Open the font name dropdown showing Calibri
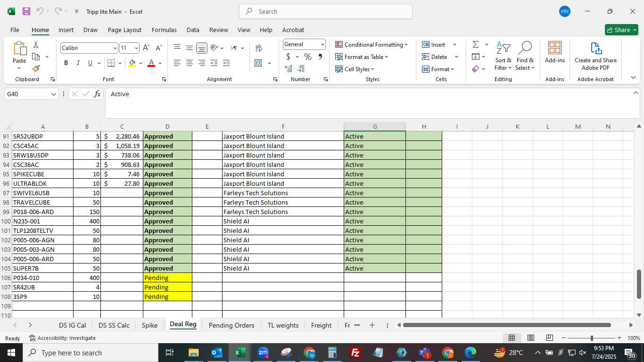644x362 pixels. click(x=115, y=48)
